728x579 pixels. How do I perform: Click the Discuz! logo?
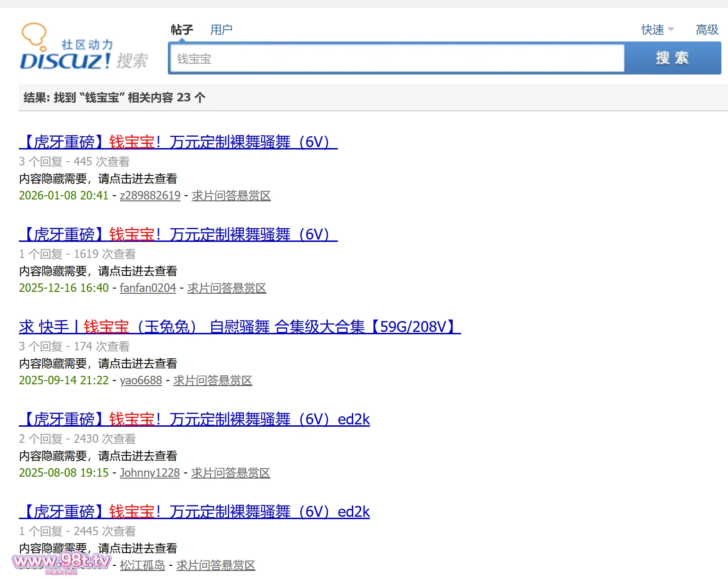coord(83,48)
